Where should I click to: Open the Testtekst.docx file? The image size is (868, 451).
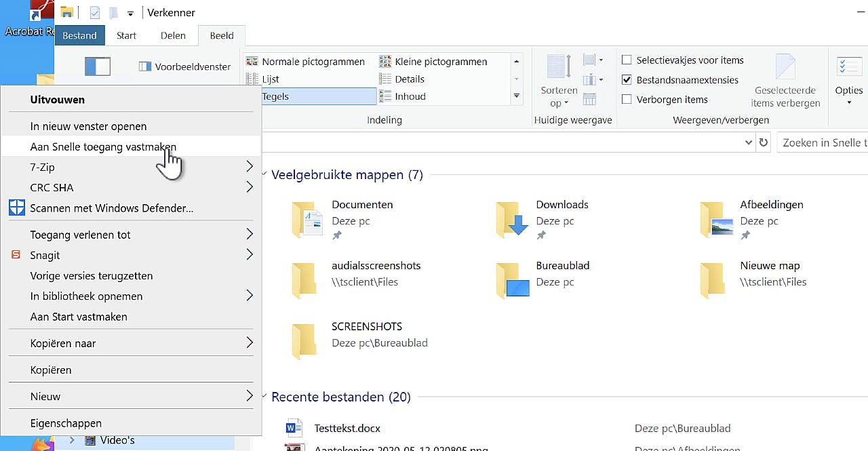click(x=347, y=428)
